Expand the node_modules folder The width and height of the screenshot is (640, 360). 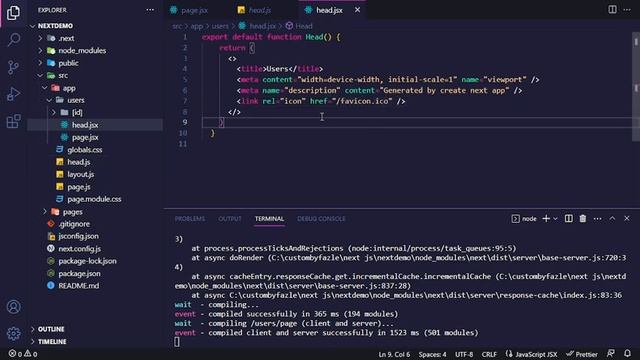pos(82,51)
